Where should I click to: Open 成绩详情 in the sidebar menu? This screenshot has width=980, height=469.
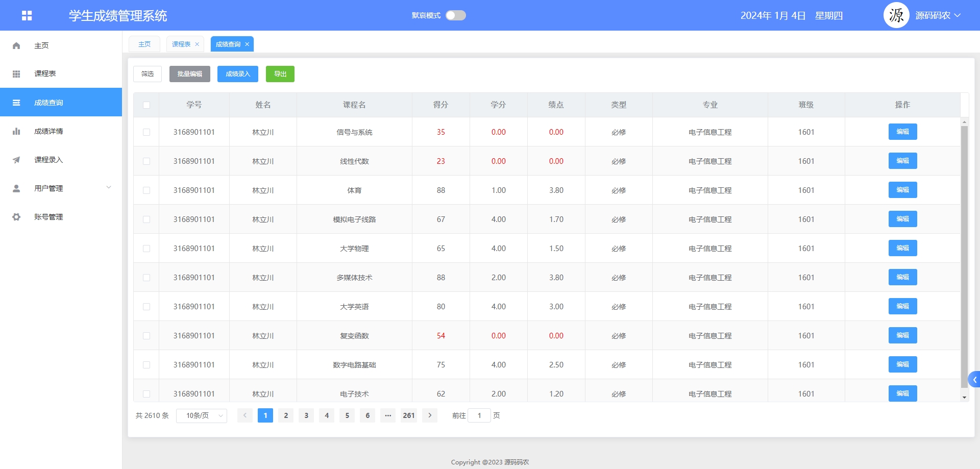(x=61, y=131)
